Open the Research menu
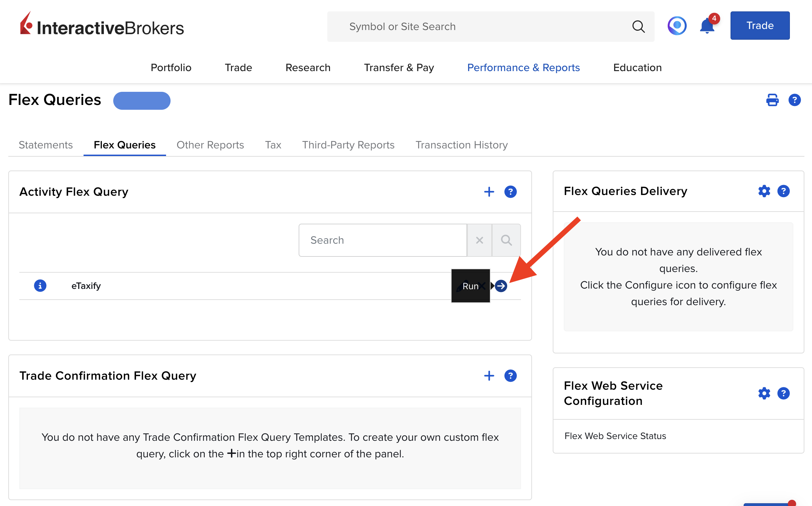This screenshot has height=506, width=812. pyautogui.click(x=308, y=68)
